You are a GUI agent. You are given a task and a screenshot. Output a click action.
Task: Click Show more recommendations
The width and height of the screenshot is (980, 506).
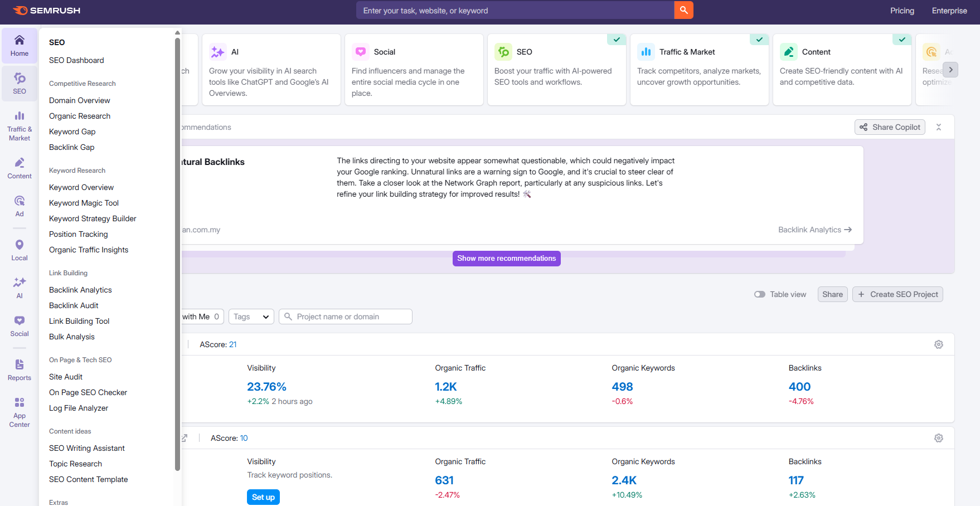tap(506, 258)
